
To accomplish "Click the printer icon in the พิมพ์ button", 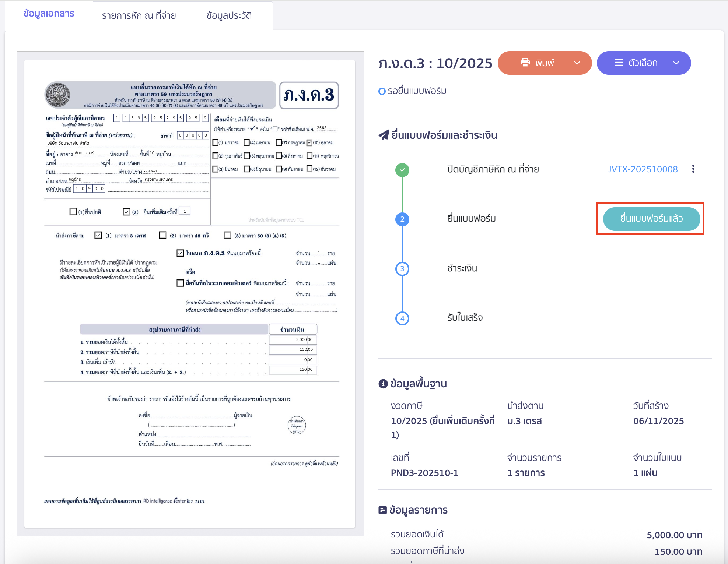I will [x=525, y=63].
